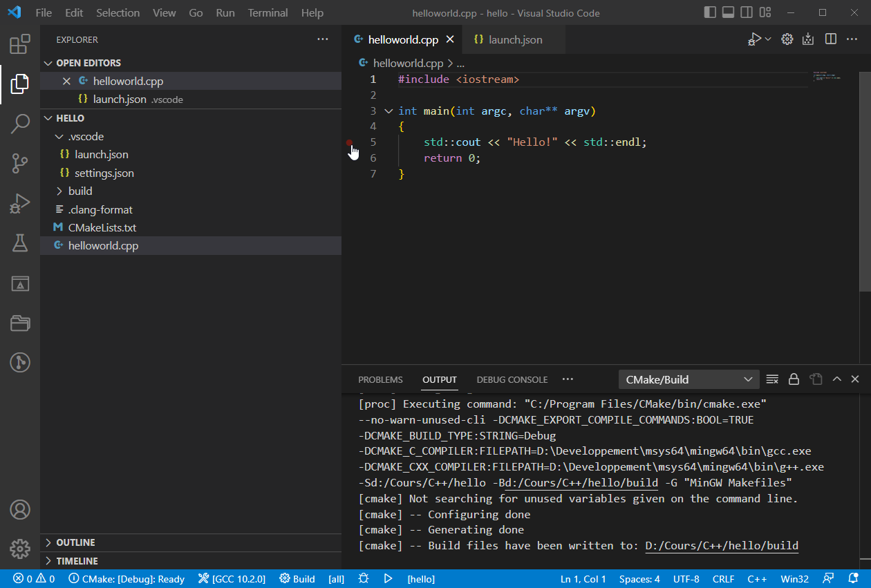The image size is (871, 588).
Task: Click the [hello] launch target
Action: pyautogui.click(x=421, y=579)
